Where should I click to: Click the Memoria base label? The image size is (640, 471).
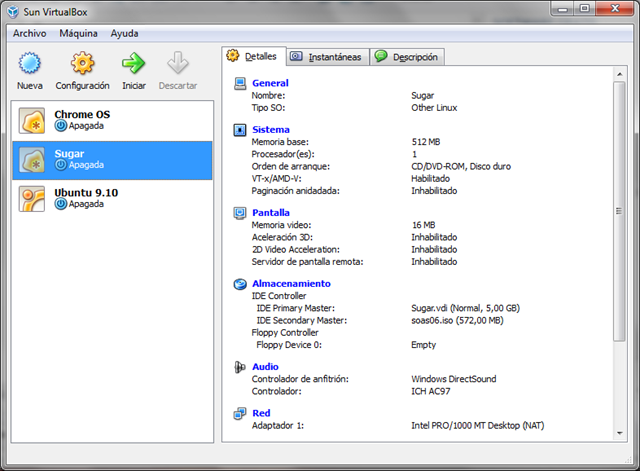point(280,142)
